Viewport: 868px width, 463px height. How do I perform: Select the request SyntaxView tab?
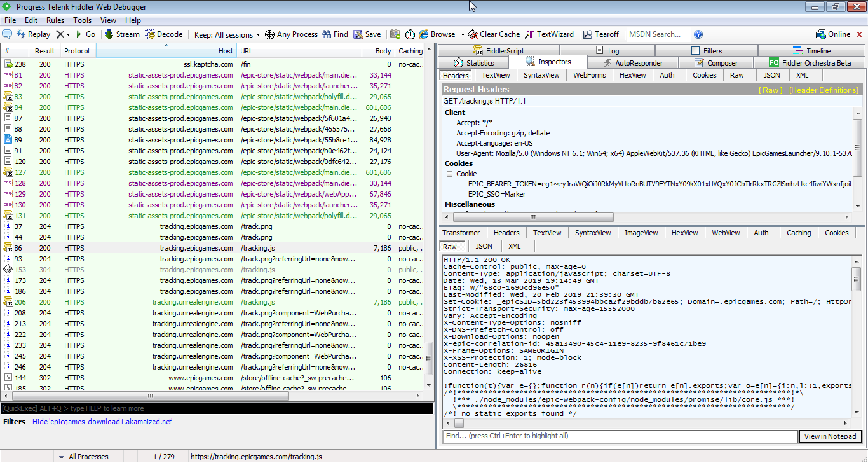click(x=541, y=75)
